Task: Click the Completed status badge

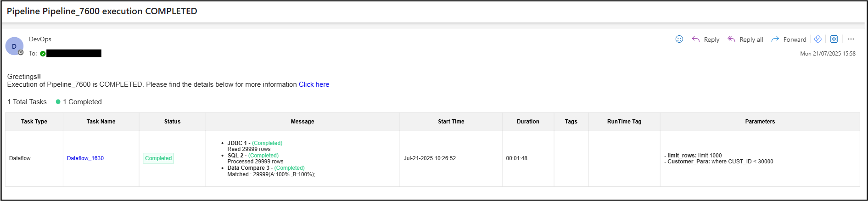Action: click(158, 158)
